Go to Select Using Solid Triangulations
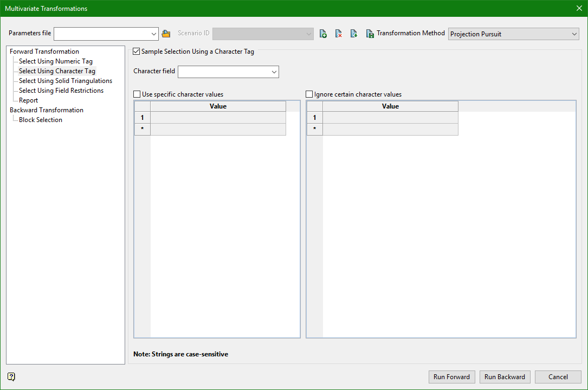 [65, 81]
